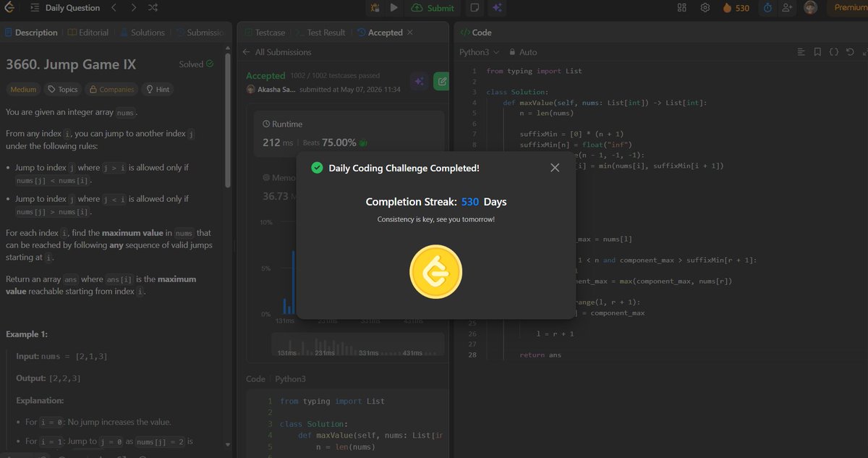868x458 pixels.
Task: Open the Python3 language dropdown
Action: (479, 52)
